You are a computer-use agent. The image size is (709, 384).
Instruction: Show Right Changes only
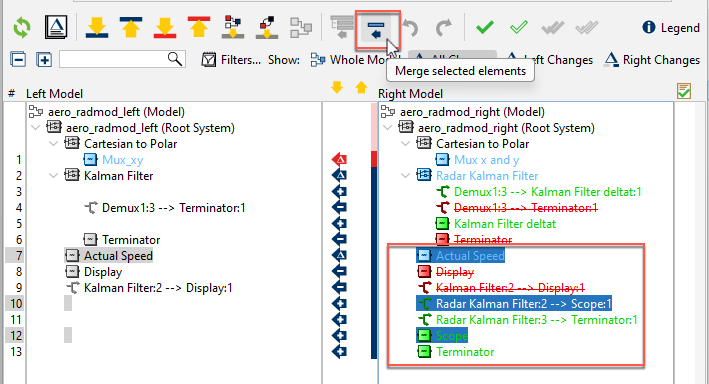click(x=652, y=60)
